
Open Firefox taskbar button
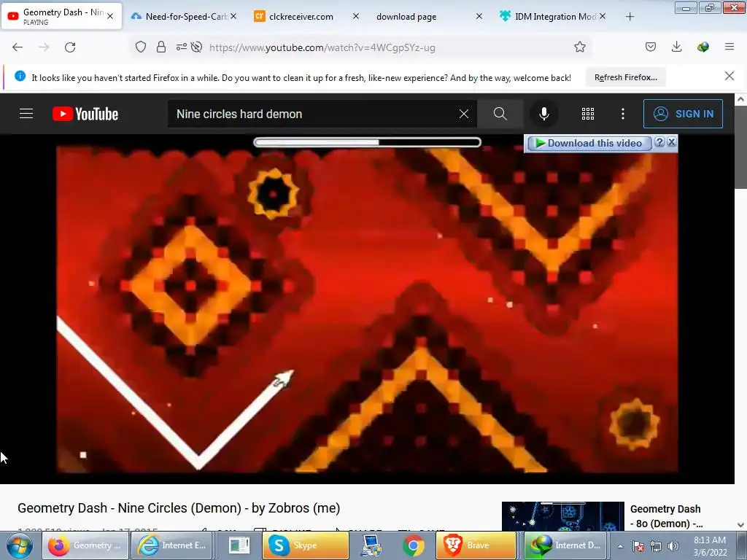pyautogui.click(x=86, y=545)
